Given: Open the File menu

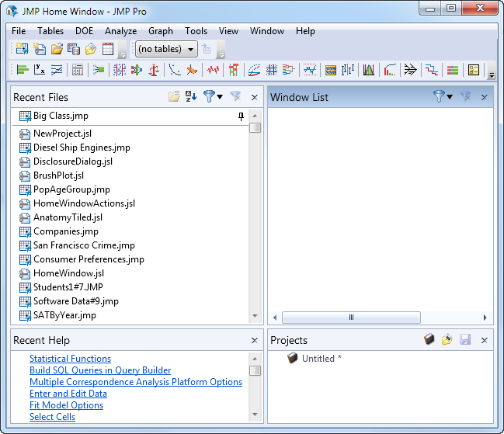Looking at the screenshot, I should (x=19, y=31).
